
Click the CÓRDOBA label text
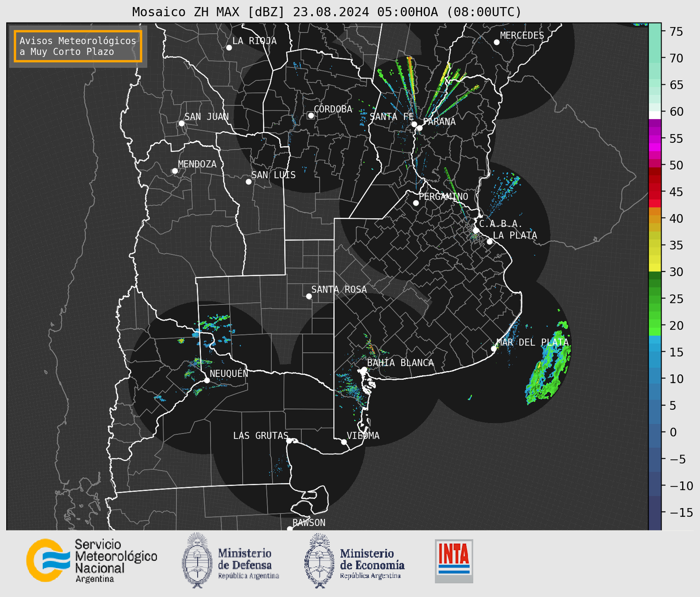pyautogui.click(x=333, y=109)
